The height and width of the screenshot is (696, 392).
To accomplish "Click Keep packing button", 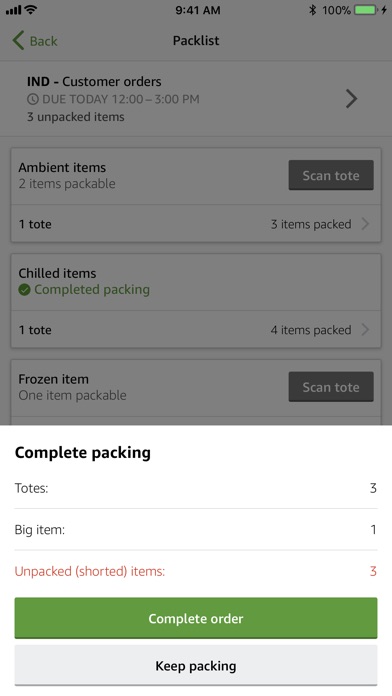I will tap(196, 665).
